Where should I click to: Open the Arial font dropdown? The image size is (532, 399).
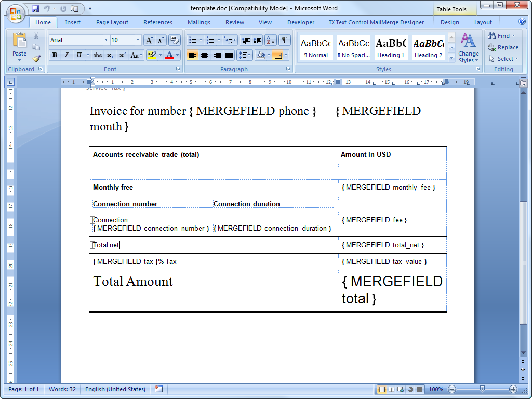(107, 39)
